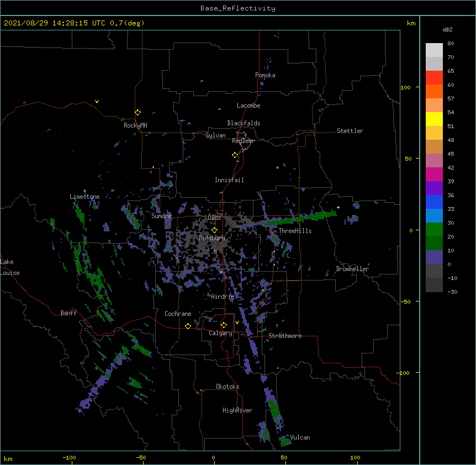
Task: Click the km unit label at bottom left
Action: pos(8,459)
